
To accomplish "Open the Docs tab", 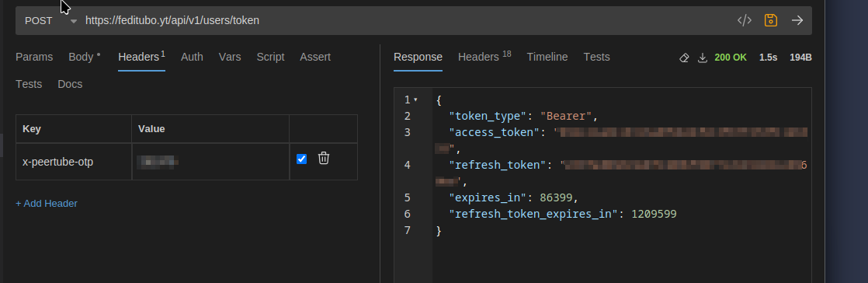I will pos(70,84).
